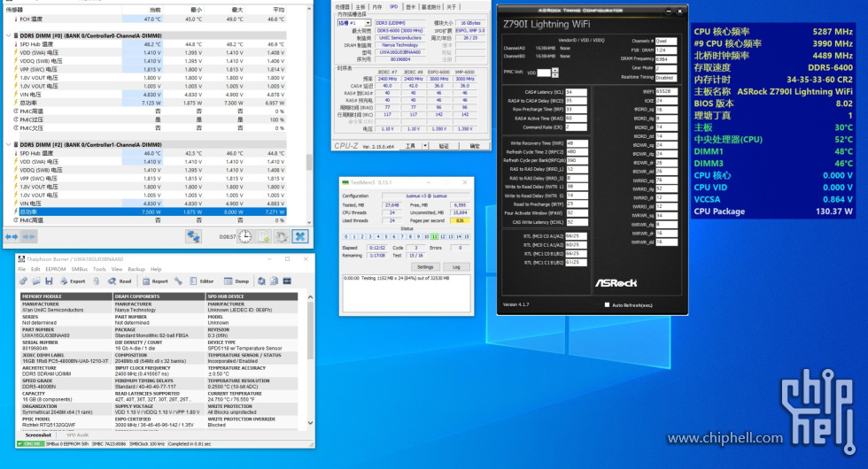The image size is (868, 469).
Task: Click the open-file icon in Thaiphoon Burner toolbar
Action: tap(36, 281)
